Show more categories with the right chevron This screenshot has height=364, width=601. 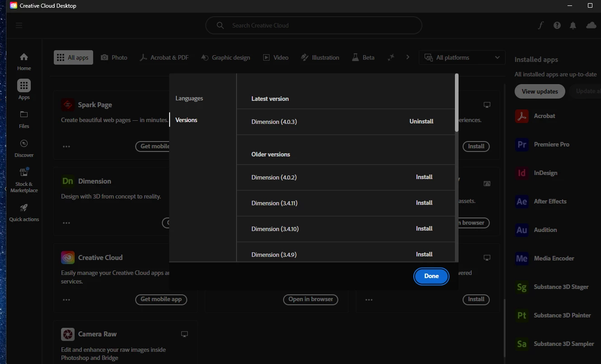pos(407,57)
